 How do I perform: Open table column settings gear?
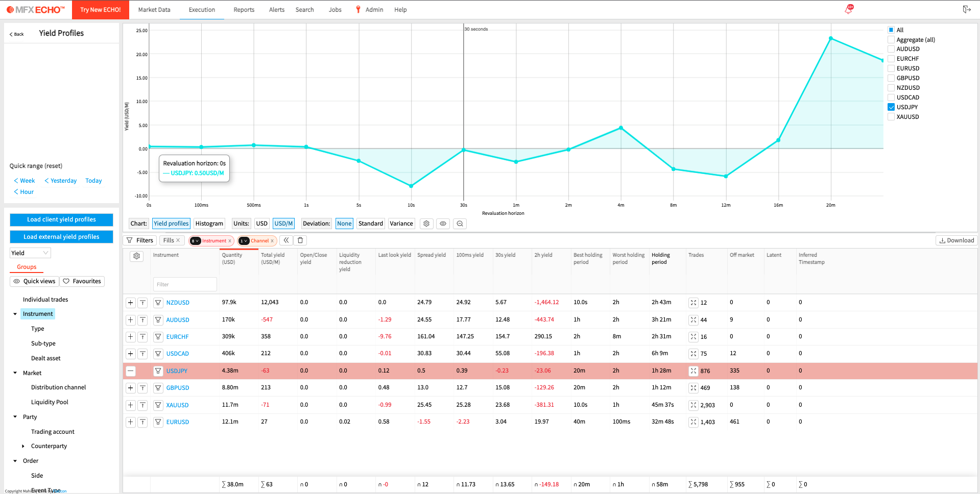click(x=136, y=256)
